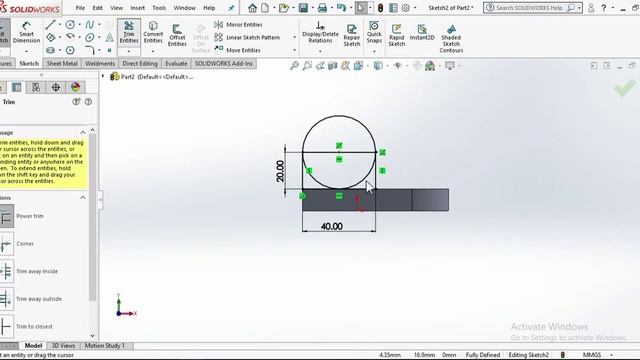Collapse the Message section chevron
The width and height of the screenshot is (640, 360).
click(83, 133)
